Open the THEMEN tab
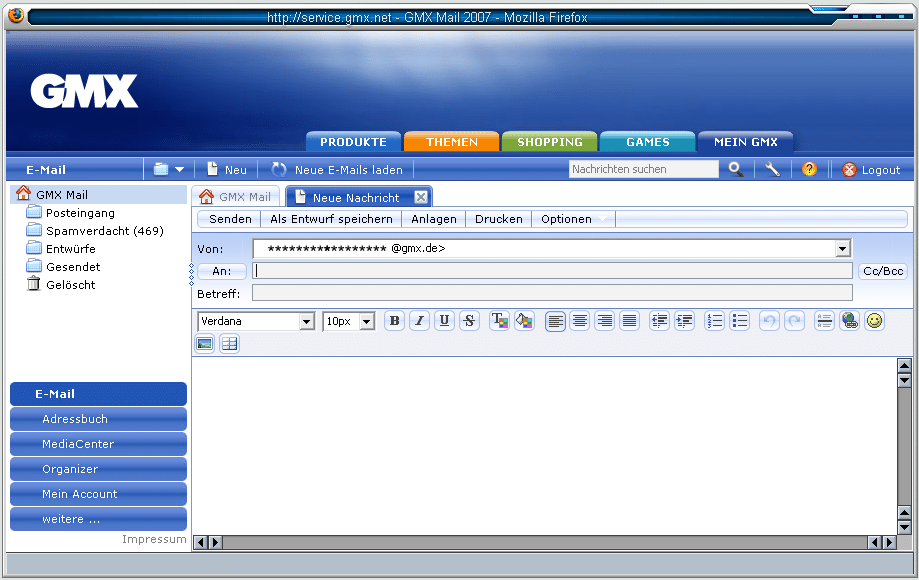Image resolution: width=919 pixels, height=580 pixels. coord(452,142)
